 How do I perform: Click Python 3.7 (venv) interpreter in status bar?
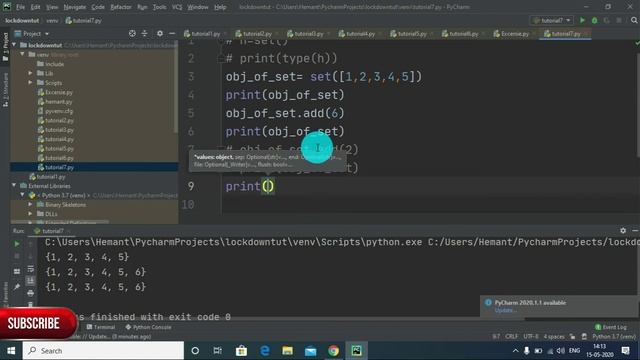pyautogui.click(x=614, y=336)
